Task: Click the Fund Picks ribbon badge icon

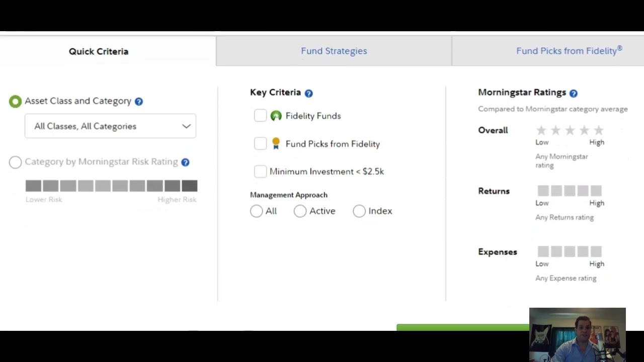Action: (x=276, y=144)
